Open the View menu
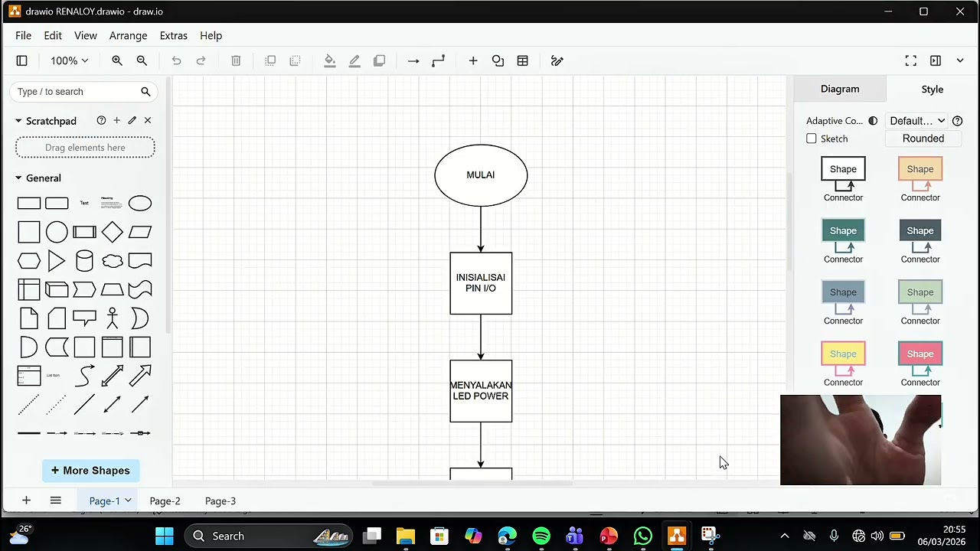This screenshot has height=551, width=980. coord(85,35)
